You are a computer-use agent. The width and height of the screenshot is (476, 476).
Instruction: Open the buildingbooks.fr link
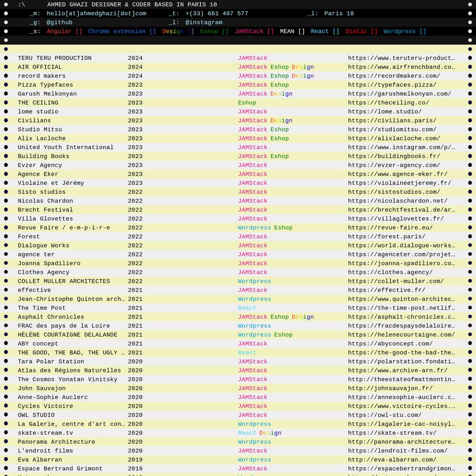tap(394, 156)
